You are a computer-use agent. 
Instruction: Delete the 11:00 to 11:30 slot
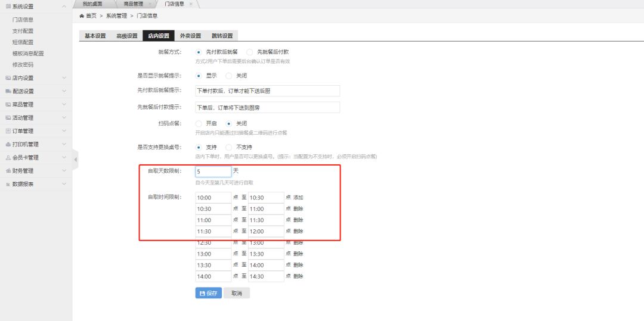(298, 220)
